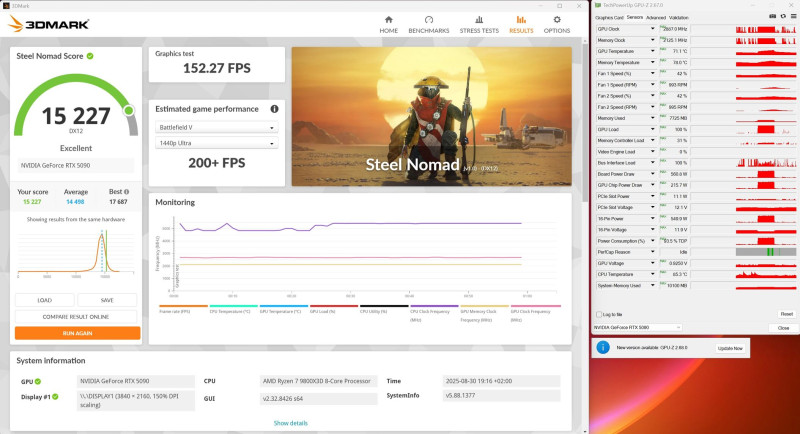
Task: Enable the Log to file checkbox
Action: click(x=599, y=315)
